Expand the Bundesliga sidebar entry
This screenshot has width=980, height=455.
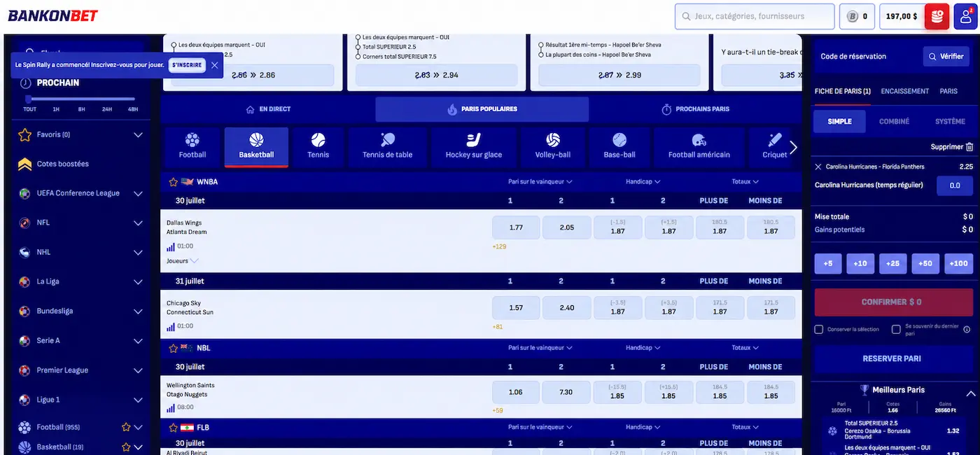[138, 311]
